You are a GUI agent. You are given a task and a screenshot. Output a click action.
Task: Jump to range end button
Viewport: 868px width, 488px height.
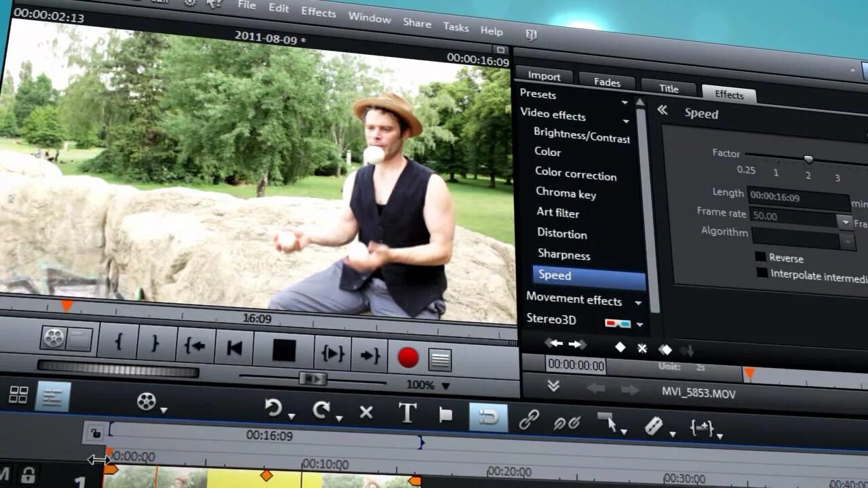370,355
